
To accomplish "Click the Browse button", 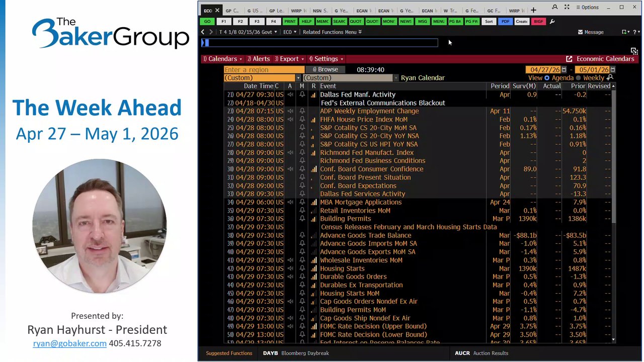I will (x=325, y=69).
